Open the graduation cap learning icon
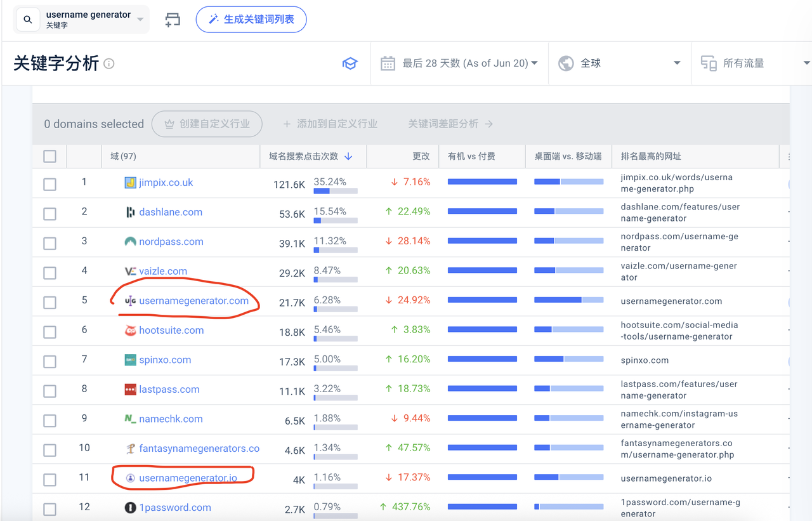812x521 pixels. click(x=350, y=63)
